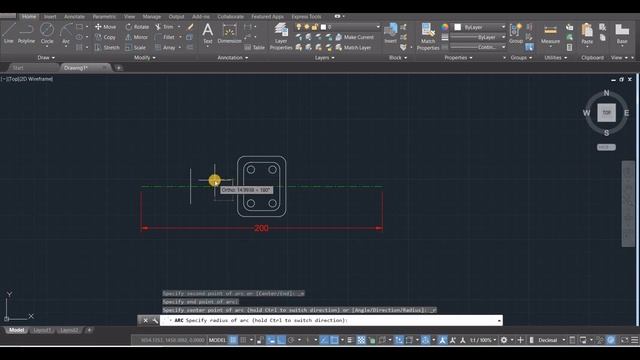Click the TOP face of ViewCube
Image resolution: width=640 pixels, height=360 pixels.
607,113
